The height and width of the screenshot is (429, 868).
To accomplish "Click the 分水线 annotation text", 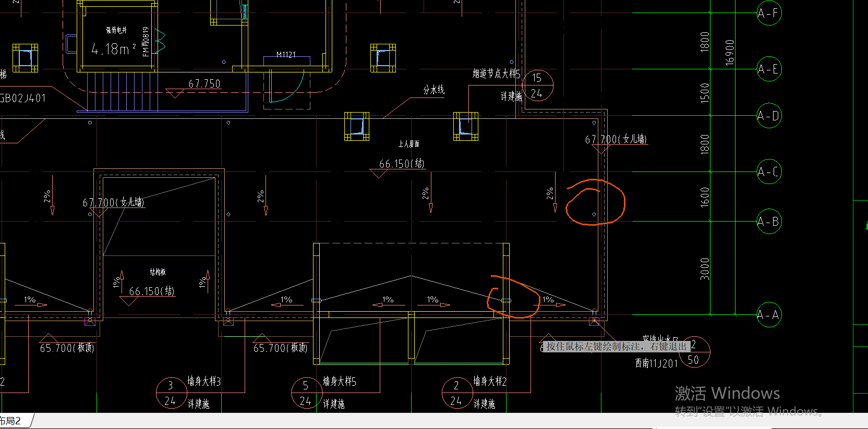I will point(434,90).
